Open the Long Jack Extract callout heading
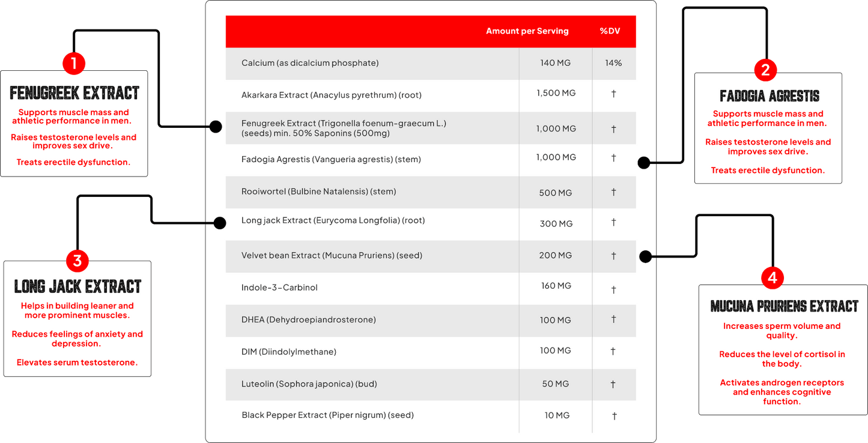 (77, 286)
